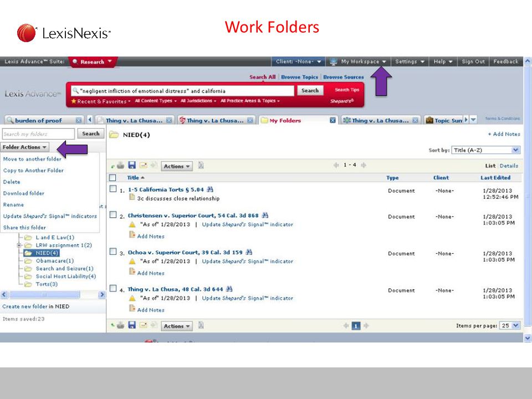Open the Client -None- dropdown
This screenshot has width=532, height=399.
coord(298,62)
